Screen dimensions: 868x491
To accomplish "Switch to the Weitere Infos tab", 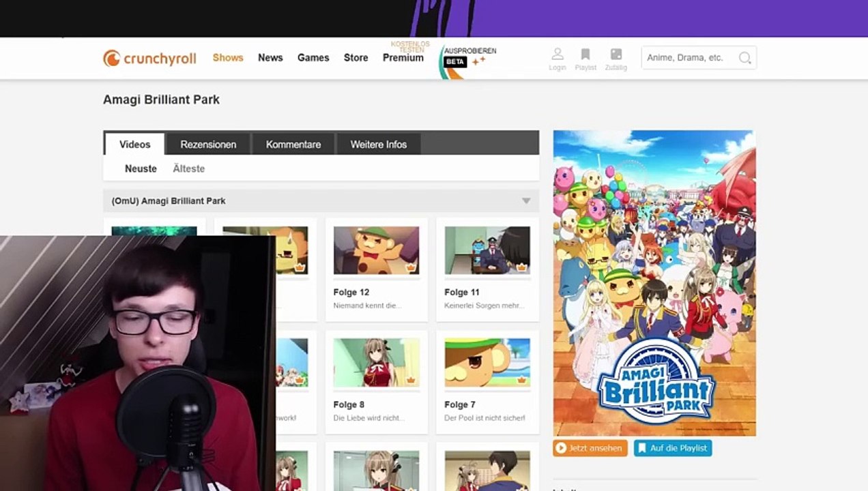I will tap(379, 144).
